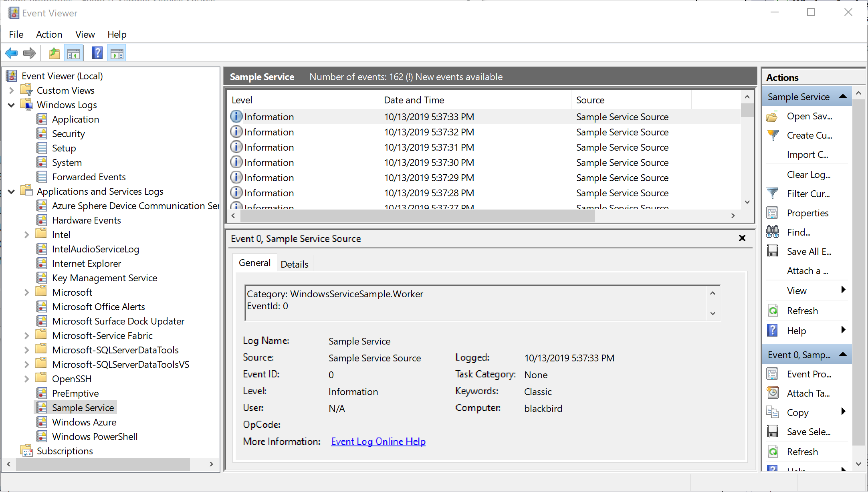Click the Copy icon in Actions pane
Screen dimensions: 868x492
pyautogui.click(x=772, y=412)
